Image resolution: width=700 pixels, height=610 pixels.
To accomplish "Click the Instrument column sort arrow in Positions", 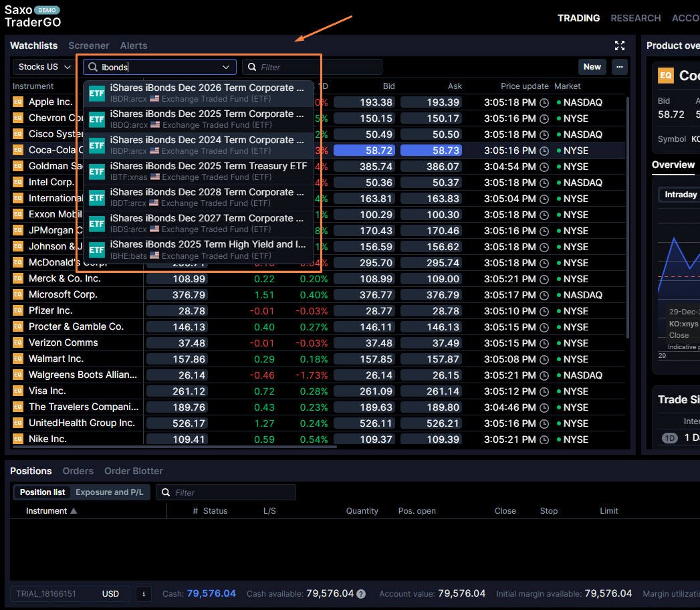I will click(x=74, y=511).
